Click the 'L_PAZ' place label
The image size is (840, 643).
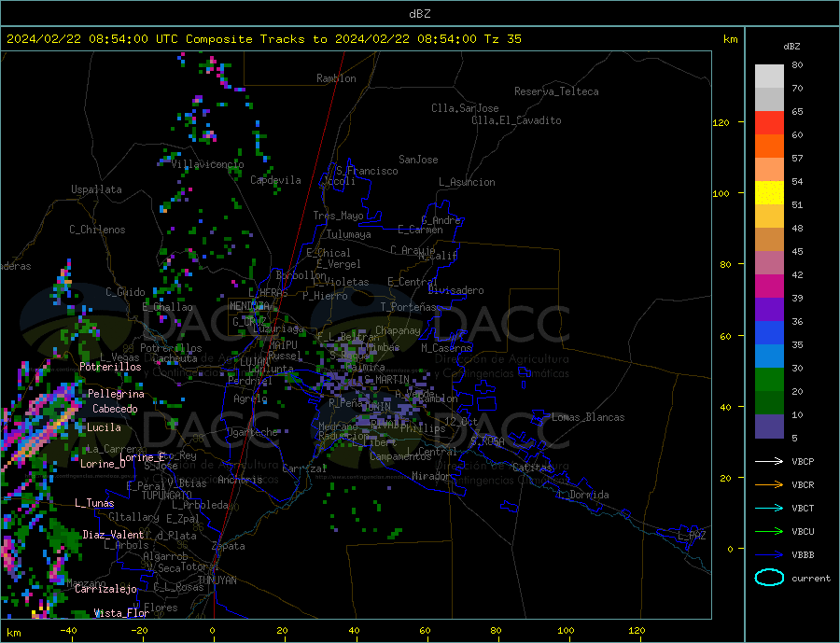pos(692,536)
